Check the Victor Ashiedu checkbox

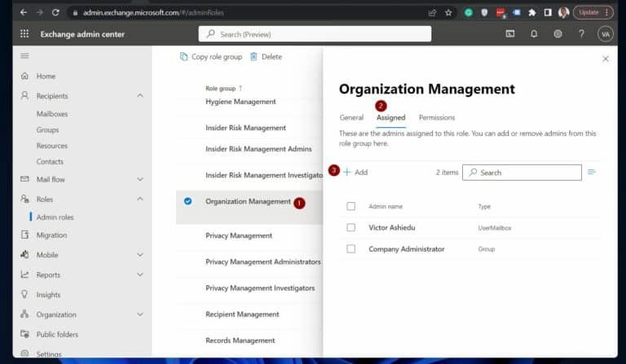click(x=350, y=227)
